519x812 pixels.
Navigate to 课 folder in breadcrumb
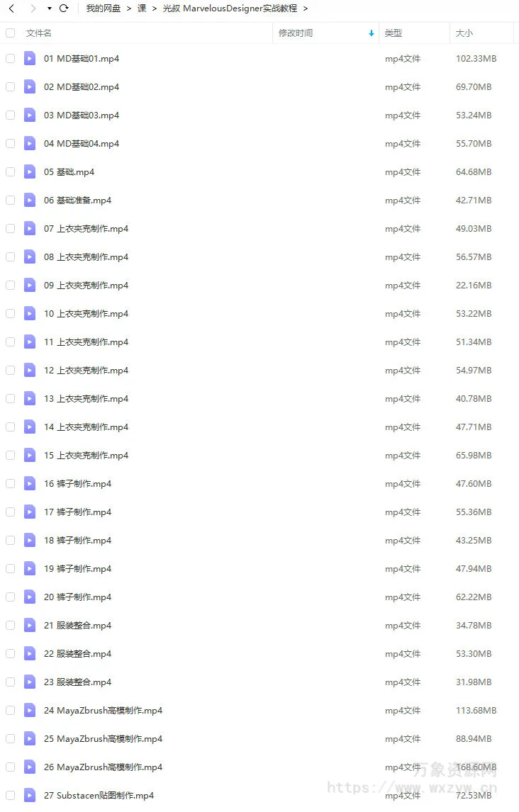click(141, 9)
